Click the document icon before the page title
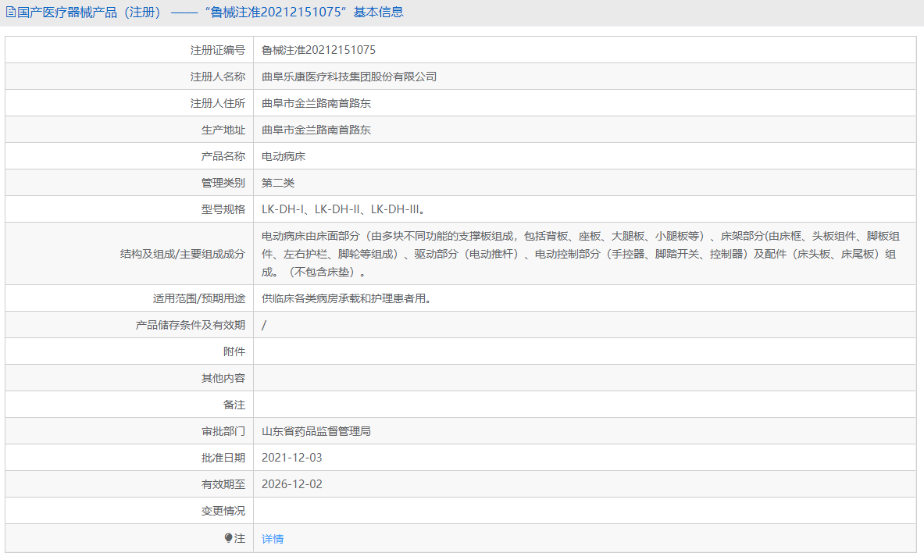 [9, 12]
